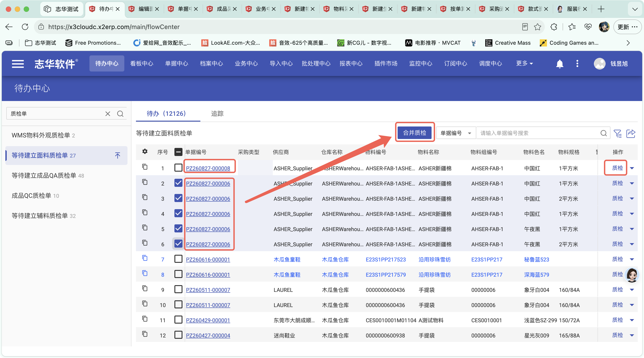Expand the 更多 navigation dropdown
Image resolution: width=644 pixels, height=358 pixels.
point(524,63)
